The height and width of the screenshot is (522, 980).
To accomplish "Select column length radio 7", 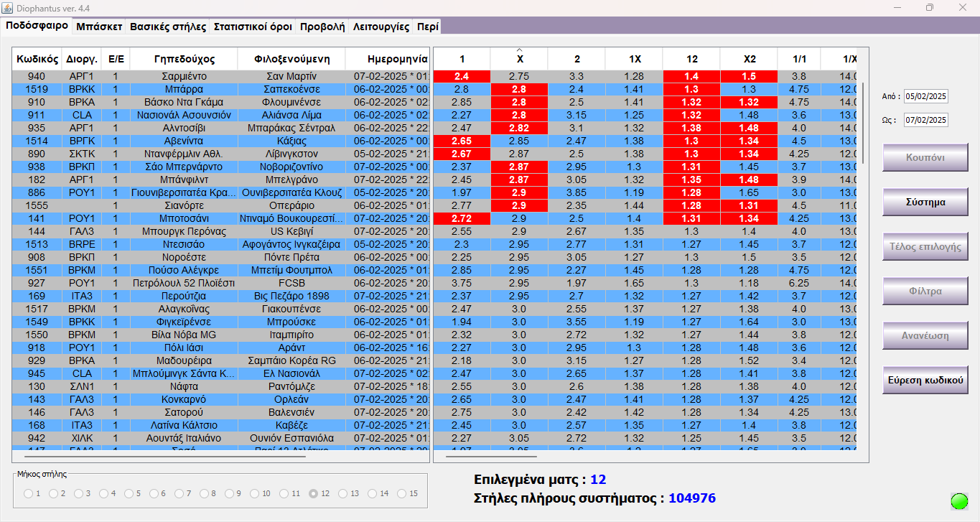I will coord(179,493).
